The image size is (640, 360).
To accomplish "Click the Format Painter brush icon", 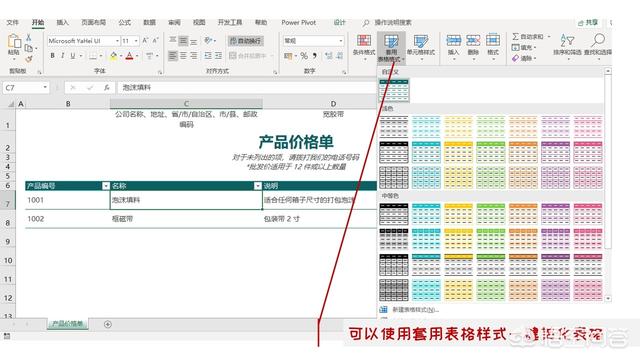I will [29, 59].
